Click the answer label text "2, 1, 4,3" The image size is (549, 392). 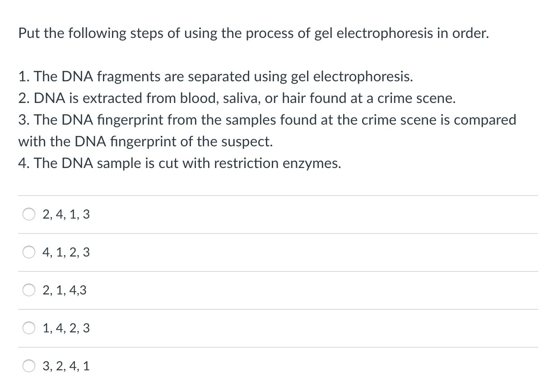[x=64, y=291]
